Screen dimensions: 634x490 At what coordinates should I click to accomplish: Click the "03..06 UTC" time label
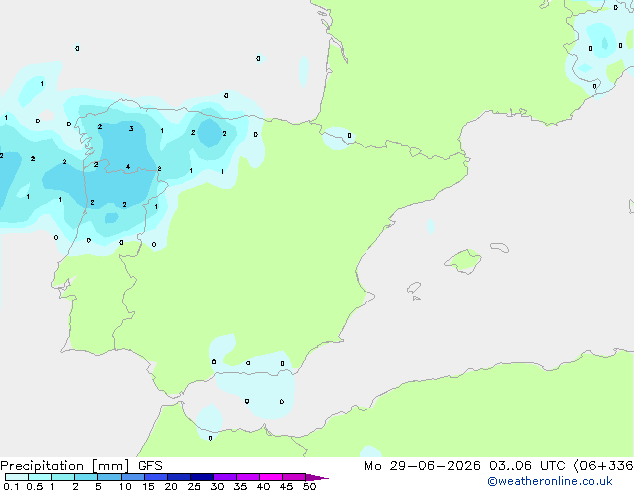point(527,466)
